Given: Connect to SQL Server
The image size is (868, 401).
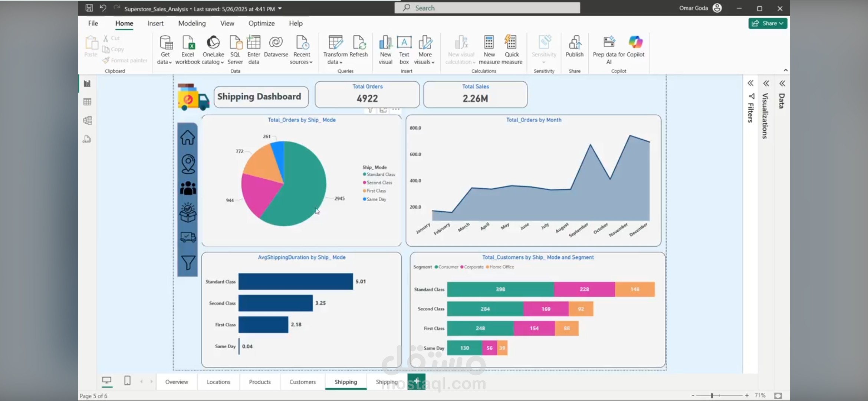Looking at the screenshot, I should point(235,50).
